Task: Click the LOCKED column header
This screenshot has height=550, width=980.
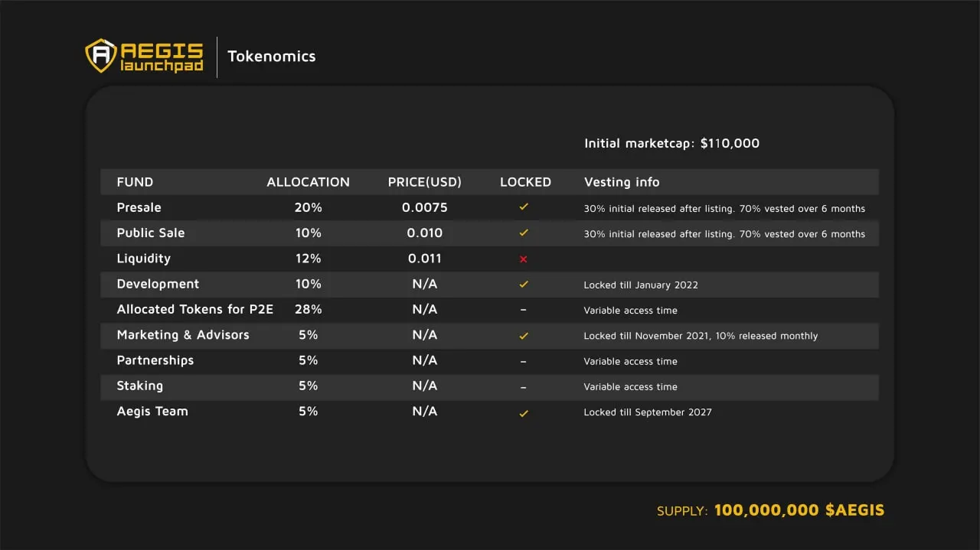Action: [x=525, y=182]
